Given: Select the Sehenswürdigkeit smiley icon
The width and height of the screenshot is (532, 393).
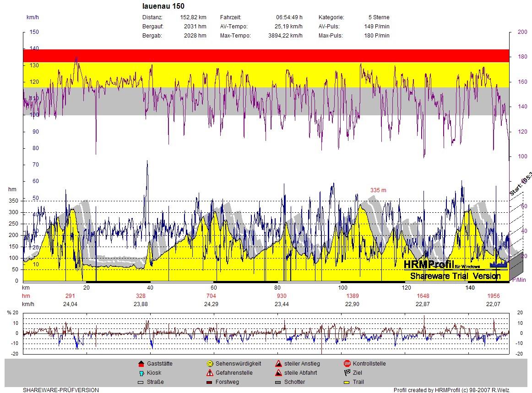Looking at the screenshot, I should [210, 364].
